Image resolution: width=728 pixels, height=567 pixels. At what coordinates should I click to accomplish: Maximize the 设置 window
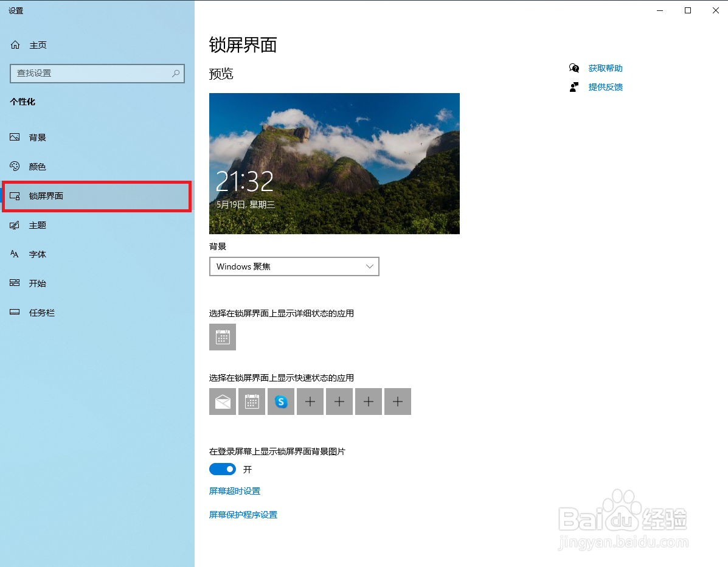688,10
